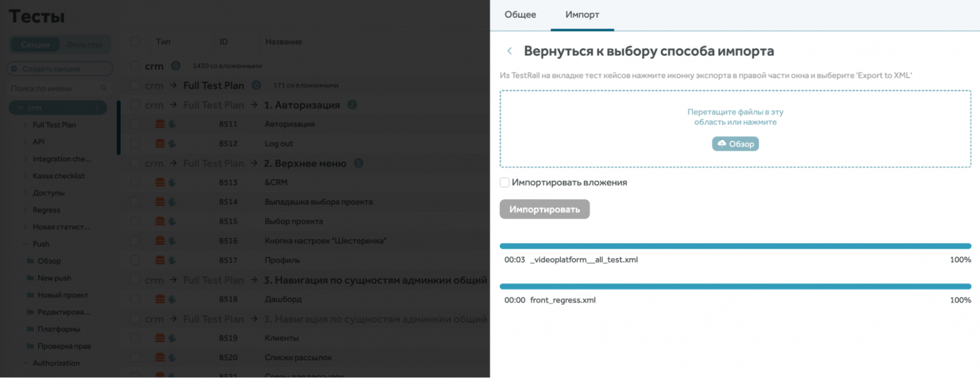Click the Поиск по имени search field
This screenshot has width=980, height=378.
(60, 89)
